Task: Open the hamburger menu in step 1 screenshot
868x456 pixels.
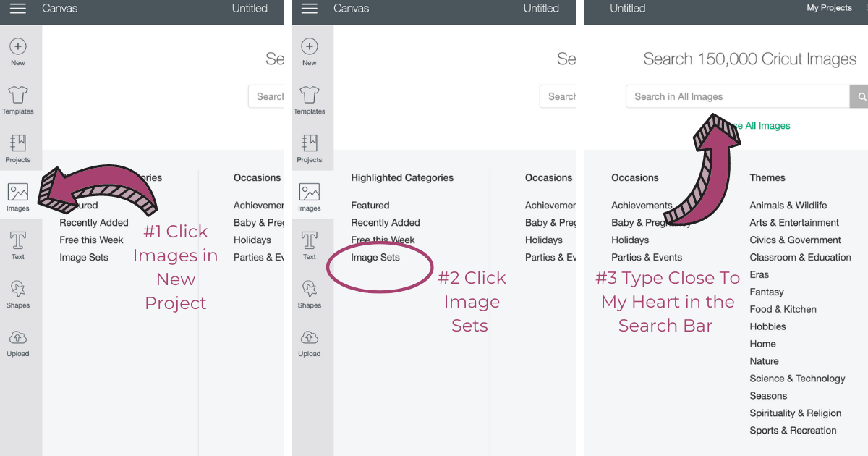Action: pos(18,9)
